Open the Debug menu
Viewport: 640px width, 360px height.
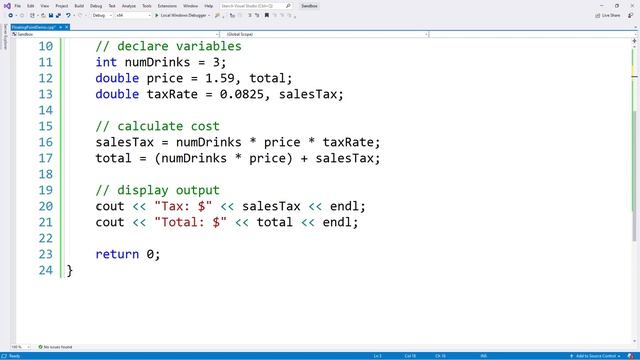96,6
